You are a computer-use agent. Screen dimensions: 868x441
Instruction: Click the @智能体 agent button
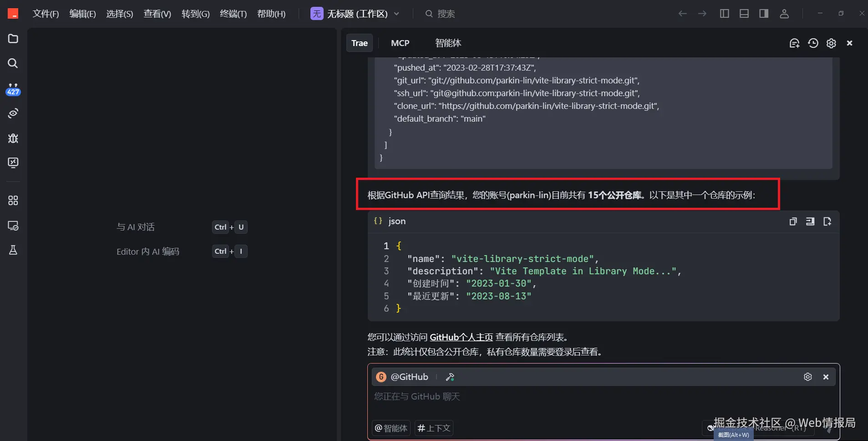click(x=390, y=428)
